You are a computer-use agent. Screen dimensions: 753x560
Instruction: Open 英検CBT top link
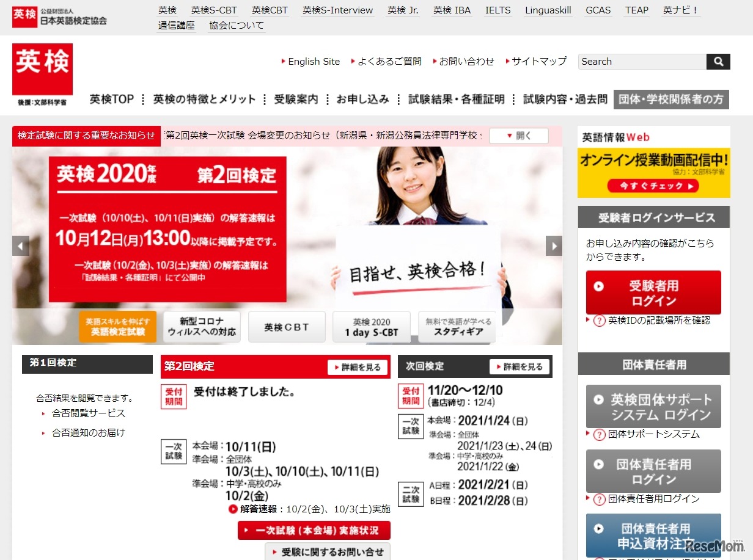tap(270, 10)
